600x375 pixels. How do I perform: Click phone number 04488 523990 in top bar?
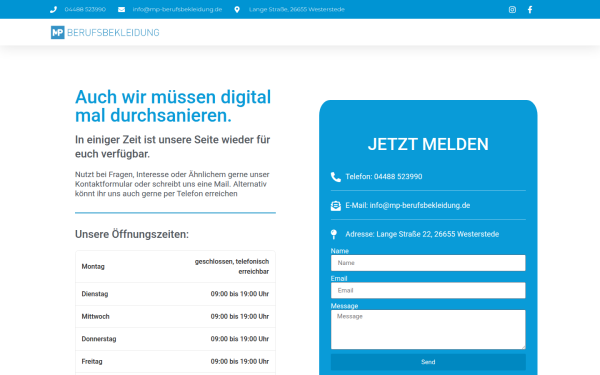coord(85,10)
